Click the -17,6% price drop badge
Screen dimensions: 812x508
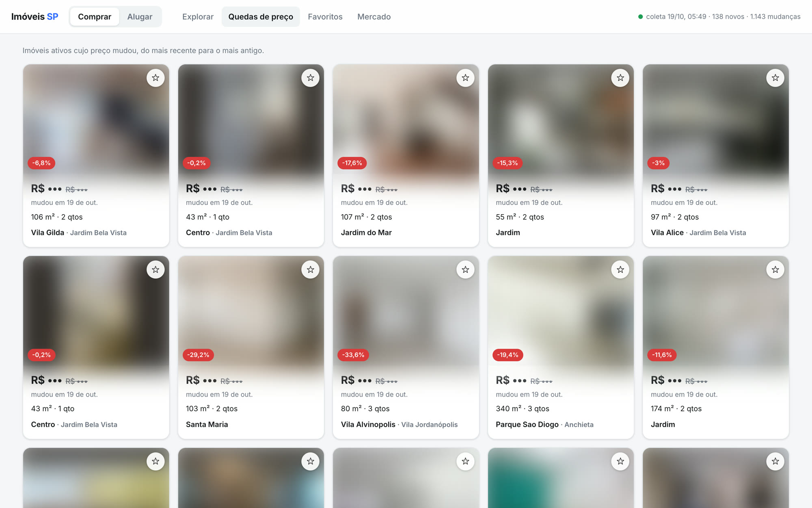[352, 163]
